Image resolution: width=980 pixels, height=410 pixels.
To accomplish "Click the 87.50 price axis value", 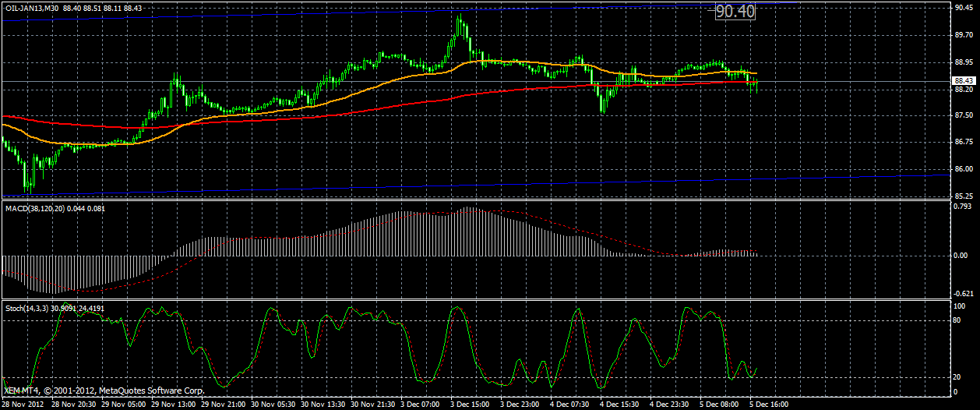I will (964, 115).
